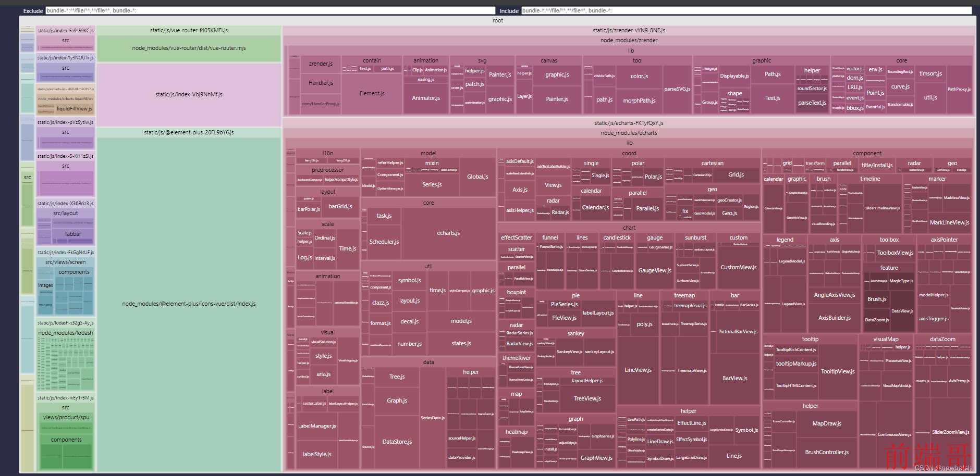Click the MapDraw.js block

pos(827,424)
